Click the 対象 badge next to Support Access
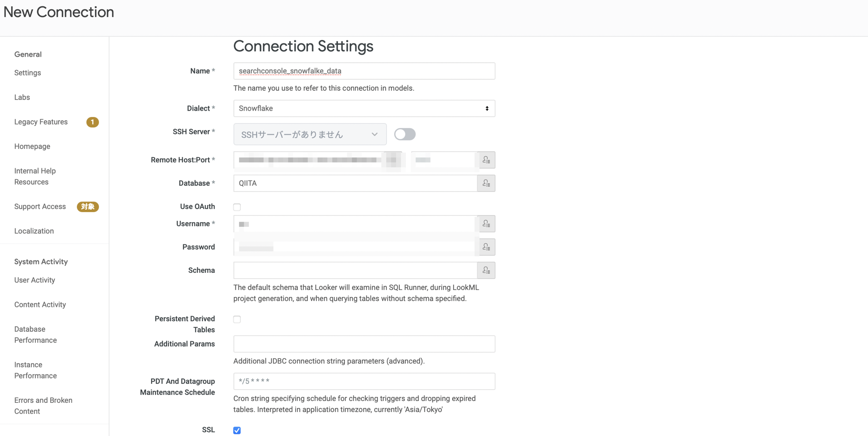Viewport: 868px width, 436px height. pyautogui.click(x=87, y=206)
